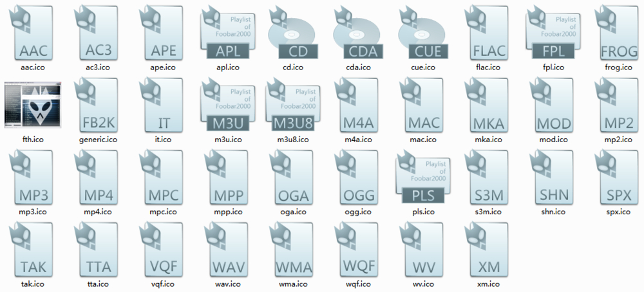
Task: Click the filename label mpc.ico
Action: (163, 212)
